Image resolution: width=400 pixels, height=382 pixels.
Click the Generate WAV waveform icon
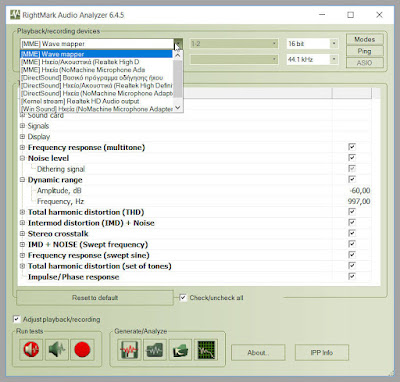click(x=129, y=350)
